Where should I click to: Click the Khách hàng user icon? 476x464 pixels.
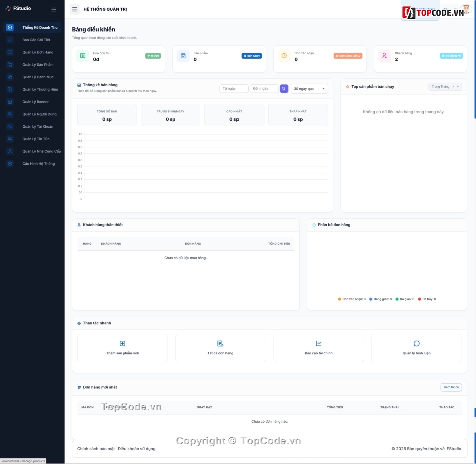(385, 56)
